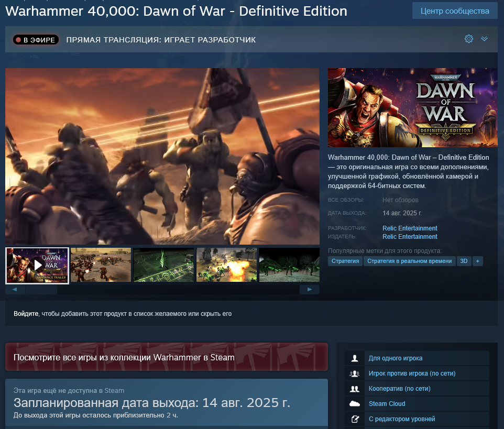
Task: Open the Dawn of War header capsule image
Action: [413, 108]
